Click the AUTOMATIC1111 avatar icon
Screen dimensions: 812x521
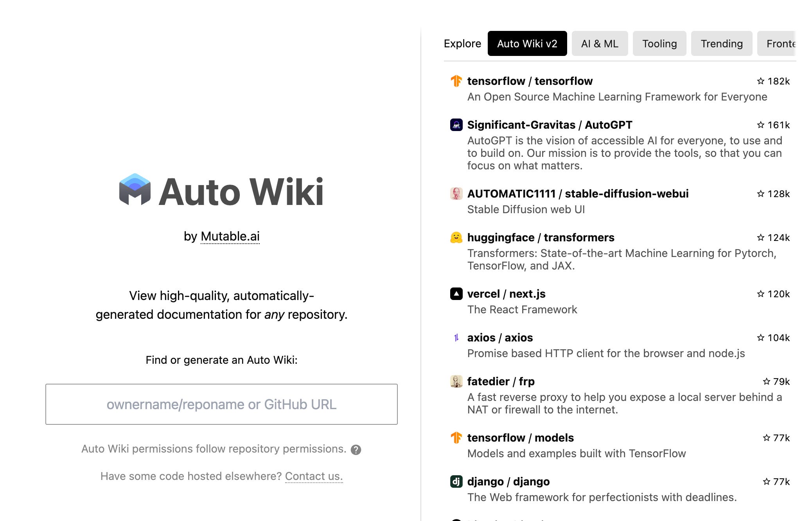click(456, 194)
